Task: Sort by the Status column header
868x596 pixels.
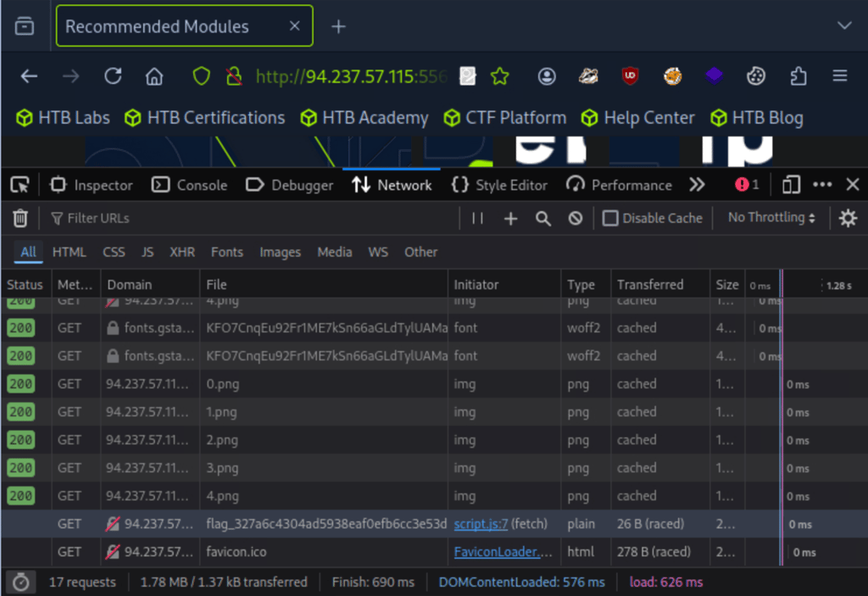Action: pos(25,285)
